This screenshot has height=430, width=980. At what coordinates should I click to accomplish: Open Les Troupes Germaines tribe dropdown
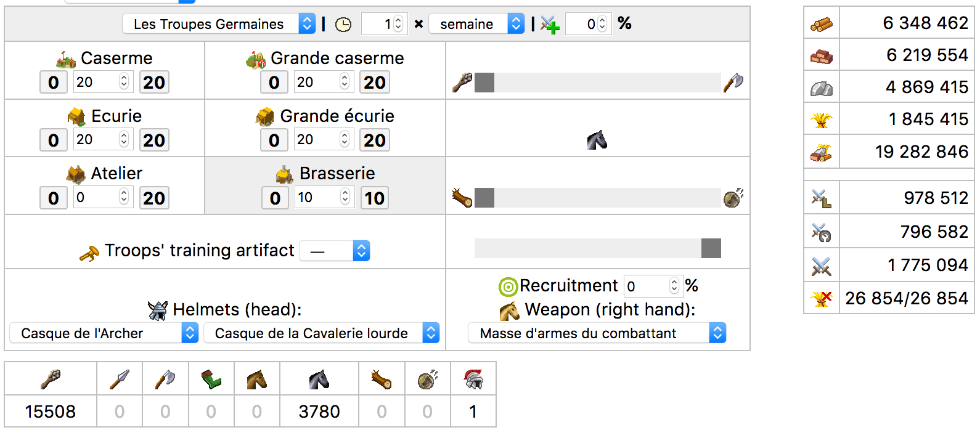click(219, 24)
